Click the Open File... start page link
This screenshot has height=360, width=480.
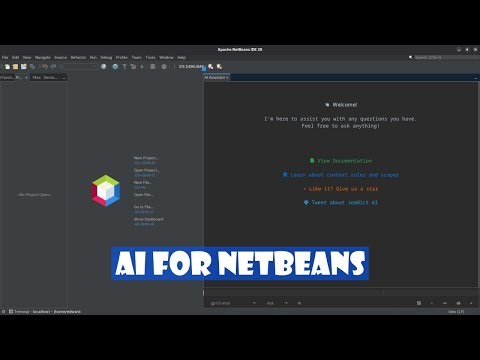pyautogui.click(x=143, y=195)
